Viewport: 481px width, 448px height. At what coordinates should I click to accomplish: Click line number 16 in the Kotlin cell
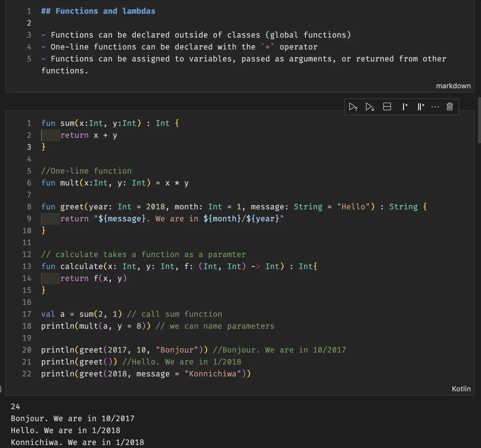click(x=27, y=302)
